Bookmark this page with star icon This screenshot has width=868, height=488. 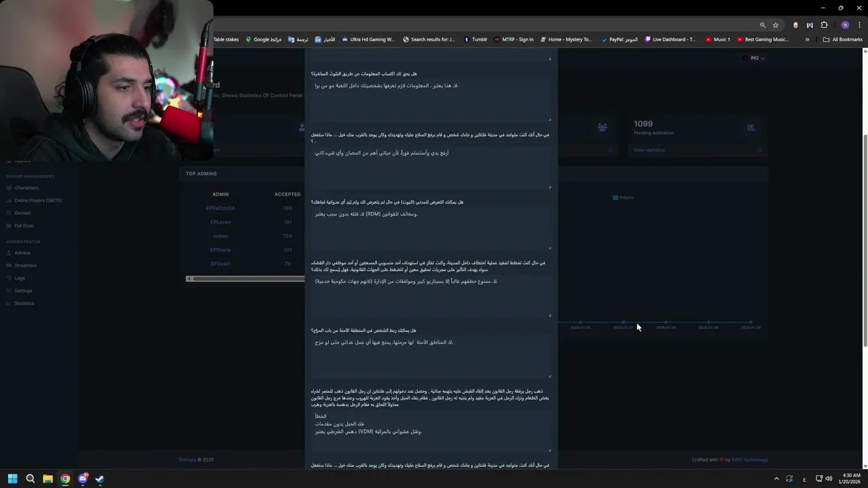pos(776,25)
